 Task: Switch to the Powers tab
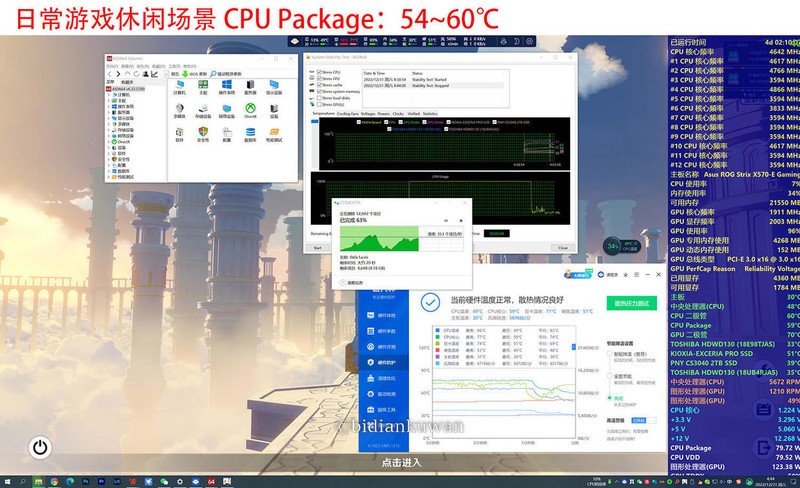click(x=384, y=114)
